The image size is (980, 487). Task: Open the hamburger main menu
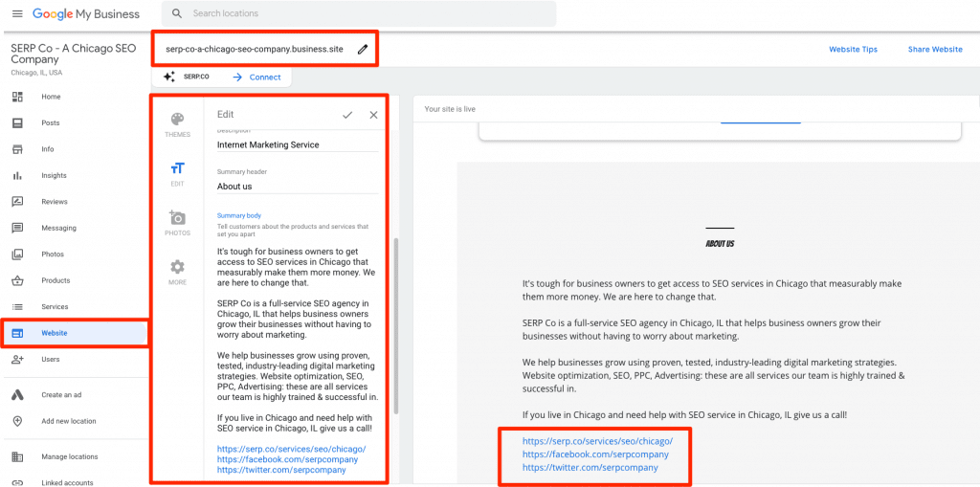[x=17, y=13]
